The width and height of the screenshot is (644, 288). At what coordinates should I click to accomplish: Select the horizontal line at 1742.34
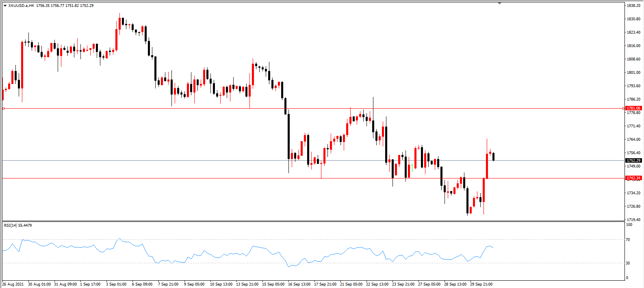313,178
